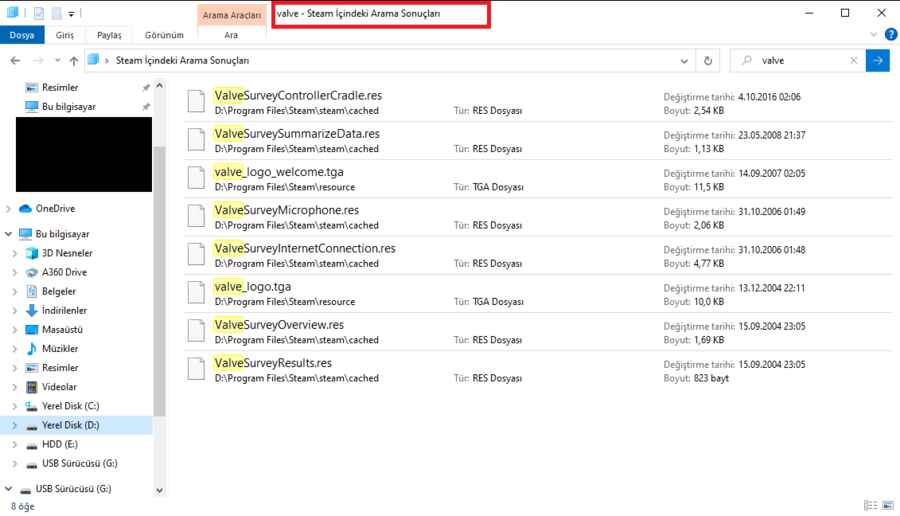900x516 pixels.
Task: Expand Yerel Disk (C:) in tree
Action: 15,407
